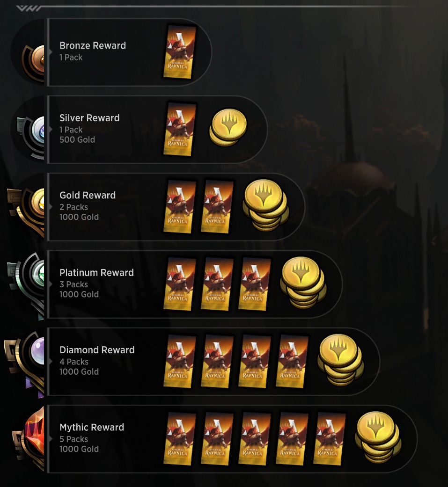Viewport: 448px width, 487px height.
Task: Click the Silver rank medallion icon
Action: tap(30, 137)
